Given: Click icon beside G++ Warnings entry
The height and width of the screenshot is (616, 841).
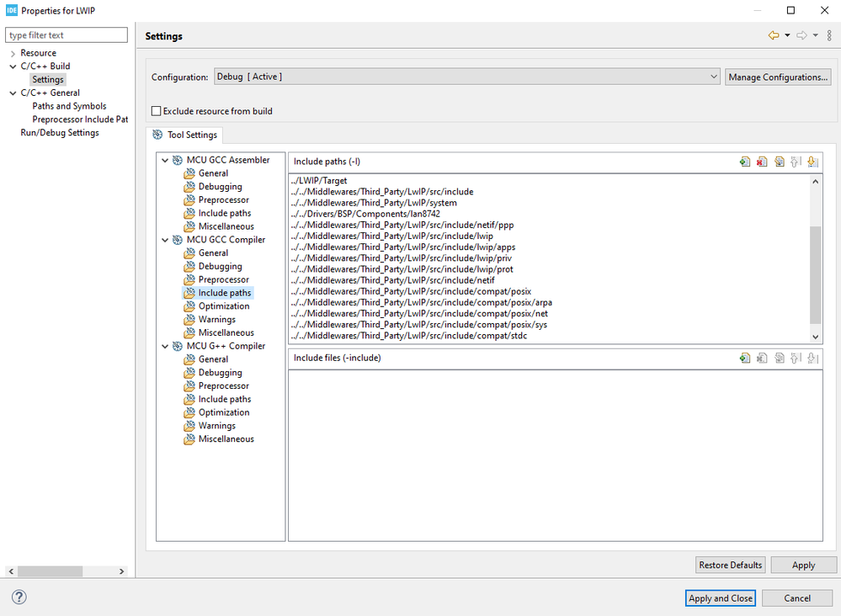Looking at the screenshot, I should point(189,426).
